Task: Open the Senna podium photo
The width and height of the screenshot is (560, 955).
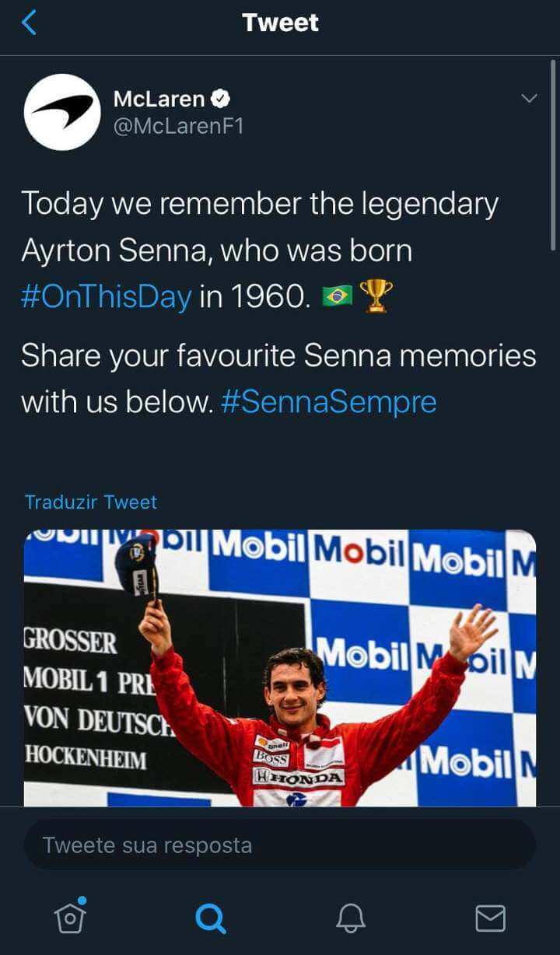Action: 280,667
